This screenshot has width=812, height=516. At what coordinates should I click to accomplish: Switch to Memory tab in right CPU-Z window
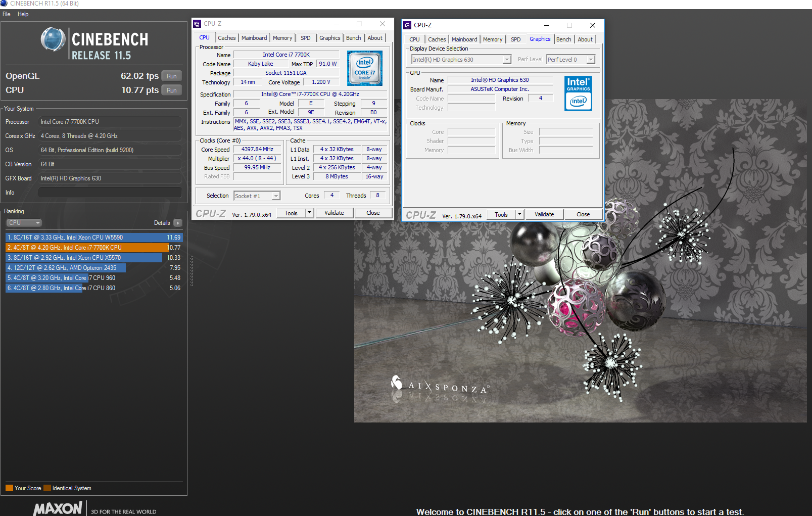click(493, 39)
